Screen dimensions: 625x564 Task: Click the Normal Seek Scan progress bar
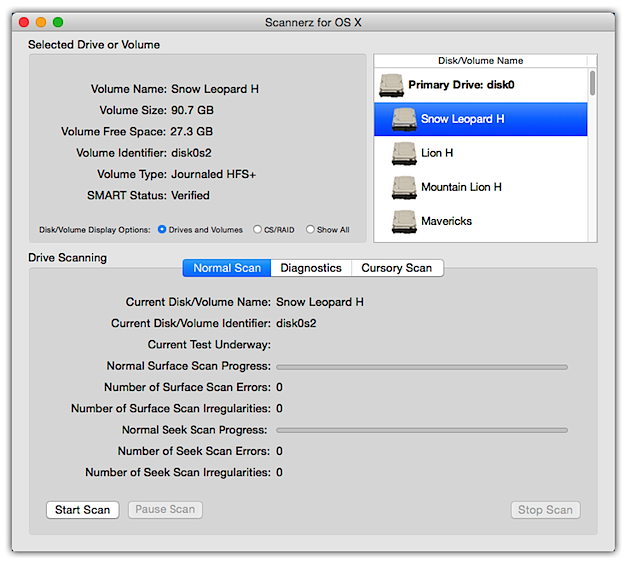(x=422, y=430)
